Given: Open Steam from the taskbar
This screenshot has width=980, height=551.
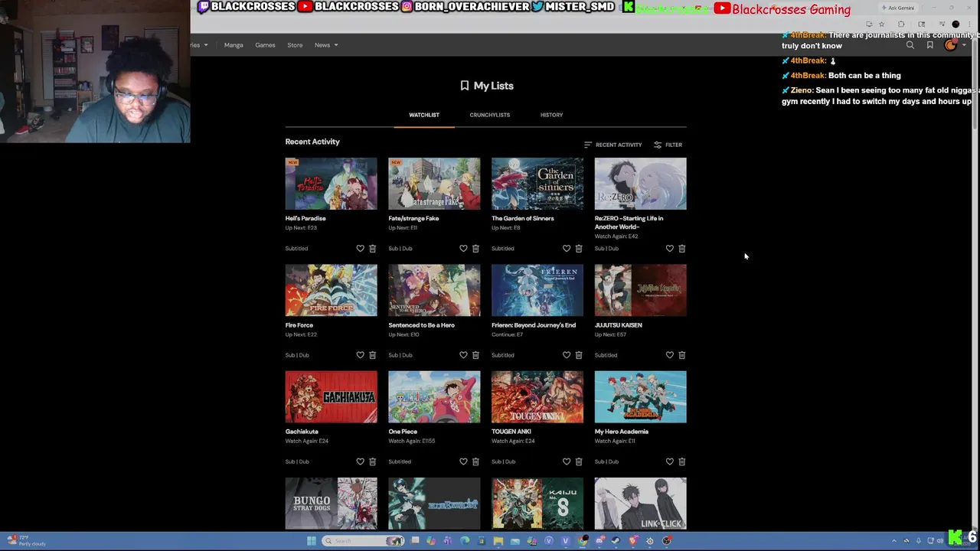Looking at the screenshot, I should 616,541.
